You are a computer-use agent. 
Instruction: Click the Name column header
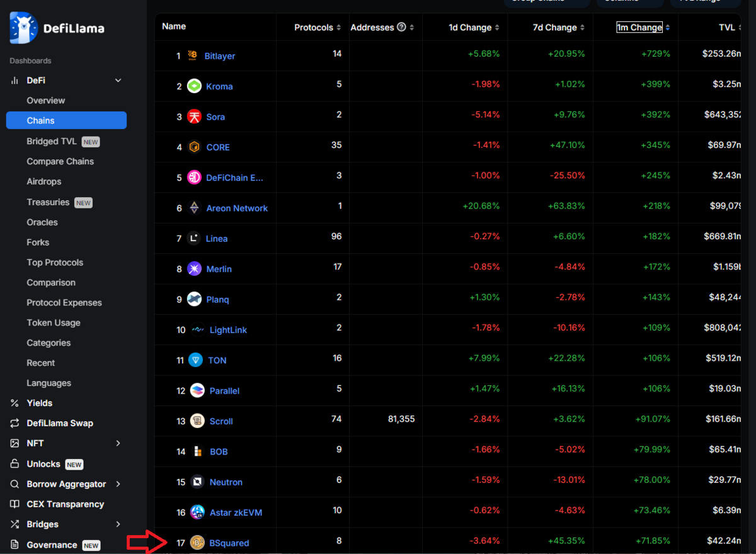coord(174,26)
